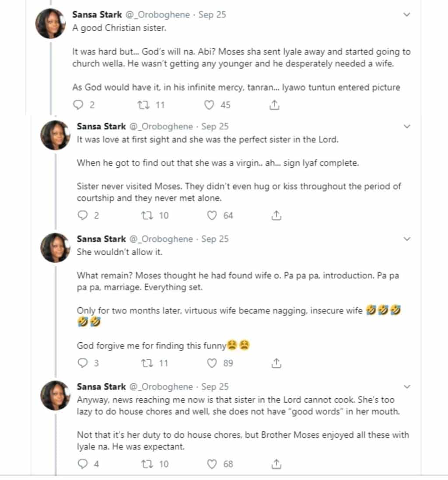Click the @_Oroboghene handle on the last tweet

click(x=161, y=387)
